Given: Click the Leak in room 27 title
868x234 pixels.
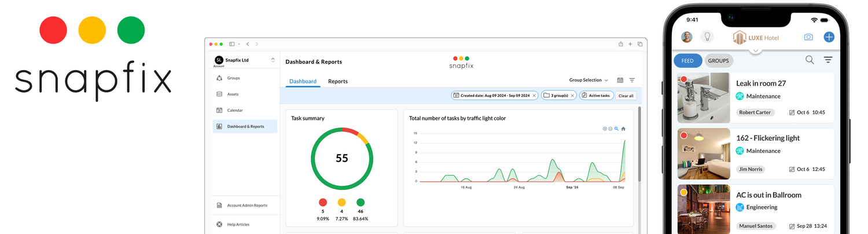Looking at the screenshot, I should coord(761,83).
